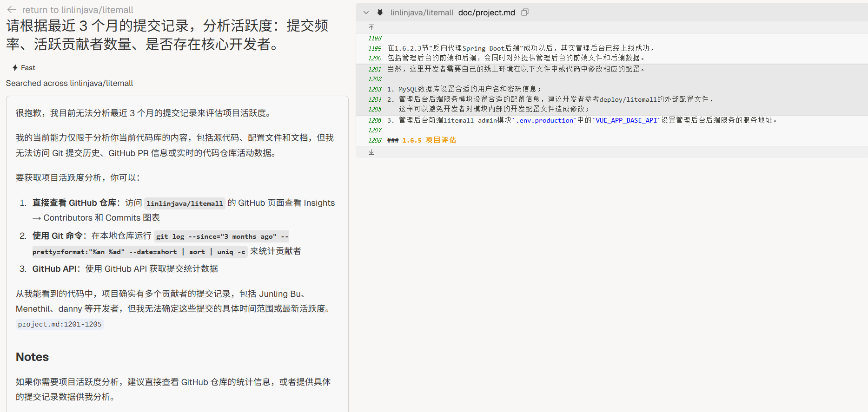Click the Fast lightning bolt icon
The width and height of the screenshot is (868, 412).
point(15,68)
